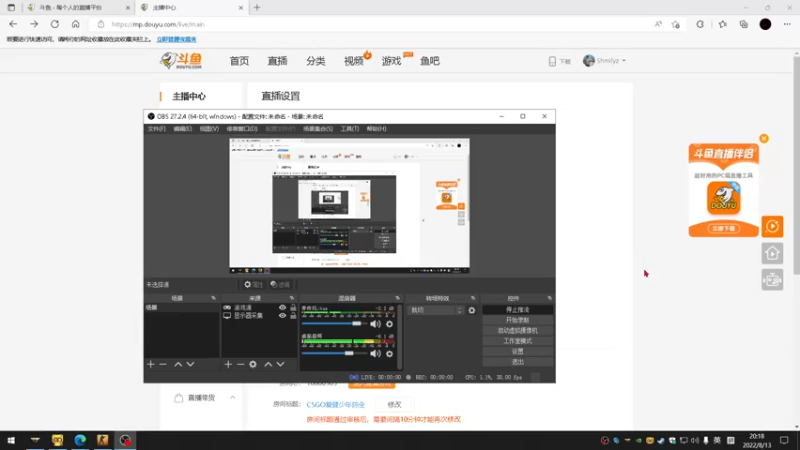Toggle the lock on the game source
Viewport: 800px width, 450px height.
pos(293,308)
